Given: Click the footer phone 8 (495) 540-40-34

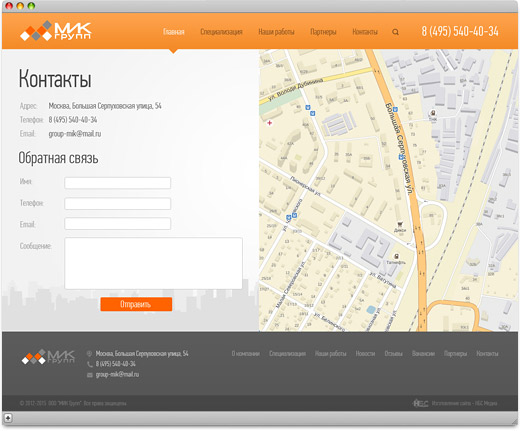Looking at the screenshot, I should click(116, 364).
